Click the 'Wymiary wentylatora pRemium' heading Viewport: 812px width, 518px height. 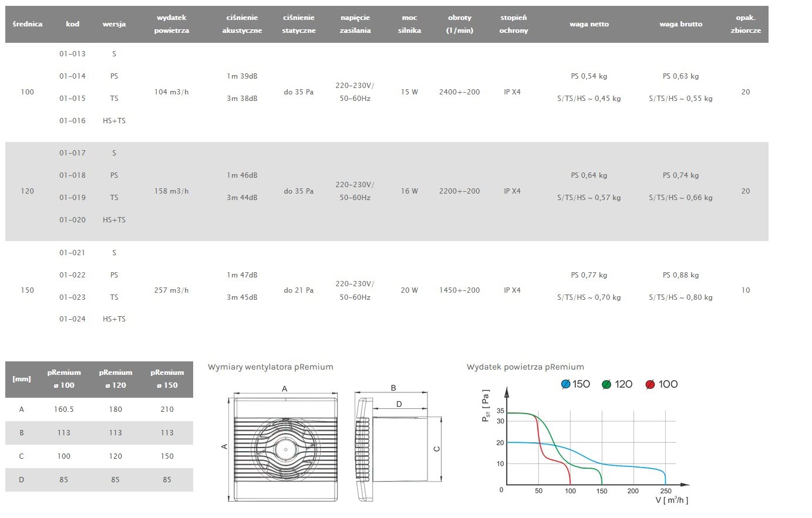[x=271, y=367]
